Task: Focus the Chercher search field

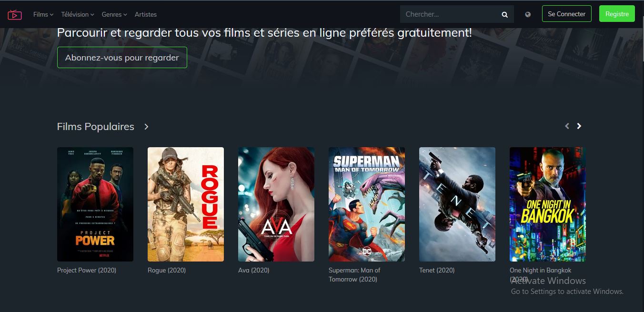Action: (x=450, y=14)
